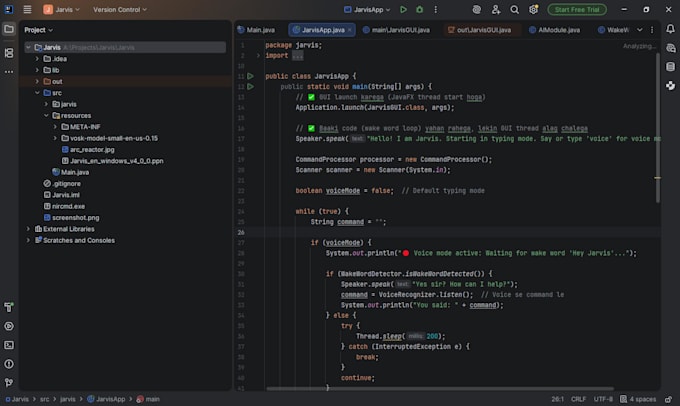Click the Start Free Trial button
Viewport: 680px width, 406px height.
(x=577, y=9)
